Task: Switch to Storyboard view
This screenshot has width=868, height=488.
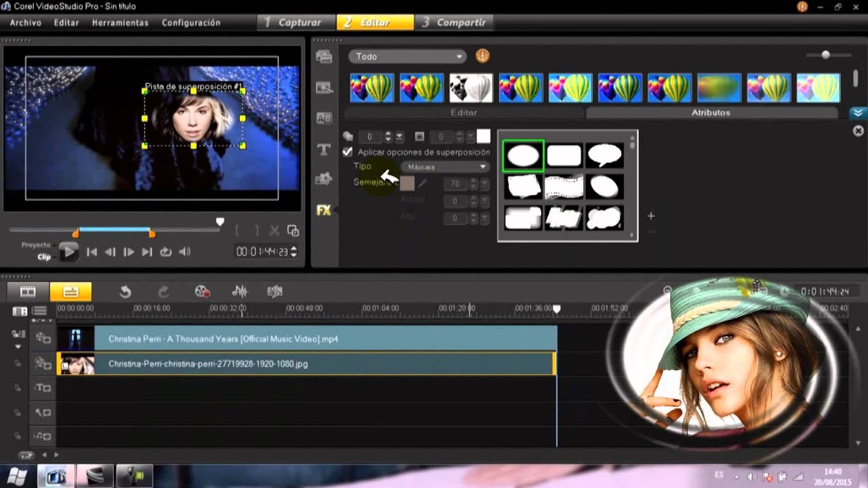Action: point(28,291)
